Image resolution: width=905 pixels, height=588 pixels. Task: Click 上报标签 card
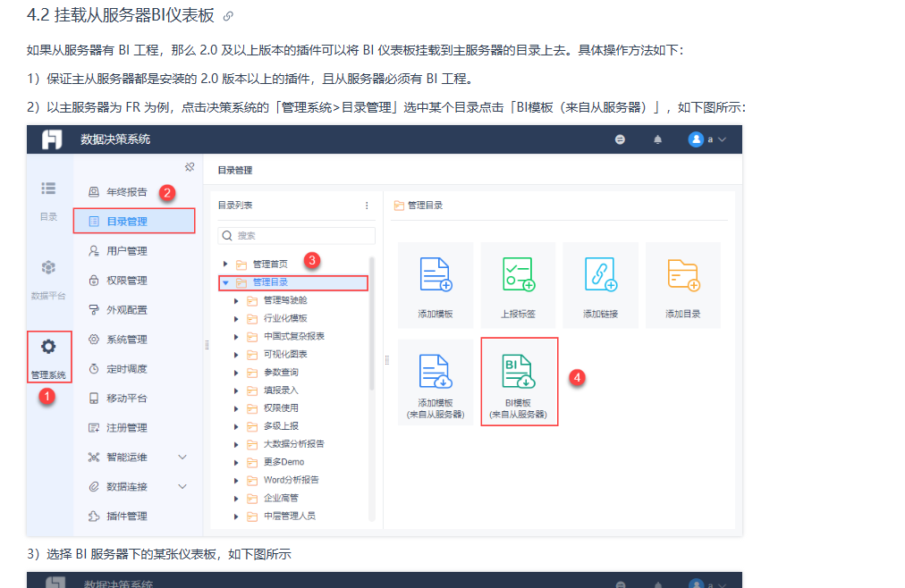point(518,285)
